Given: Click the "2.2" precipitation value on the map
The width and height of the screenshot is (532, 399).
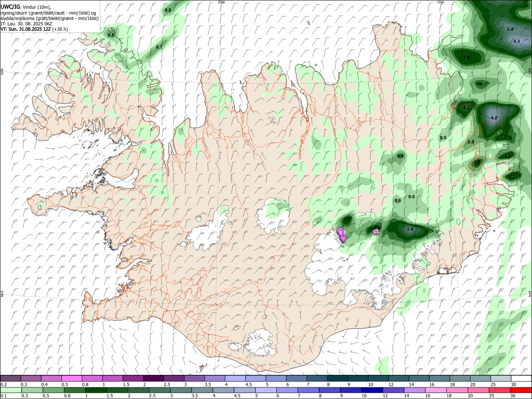Looking at the screenshot, I should (x=466, y=107).
